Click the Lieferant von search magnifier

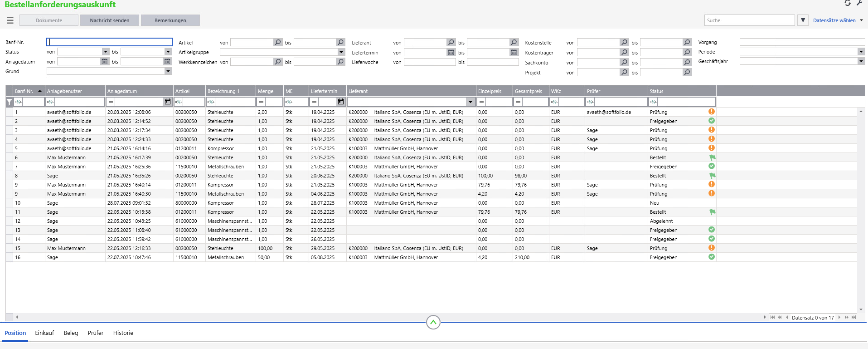pyautogui.click(x=451, y=42)
